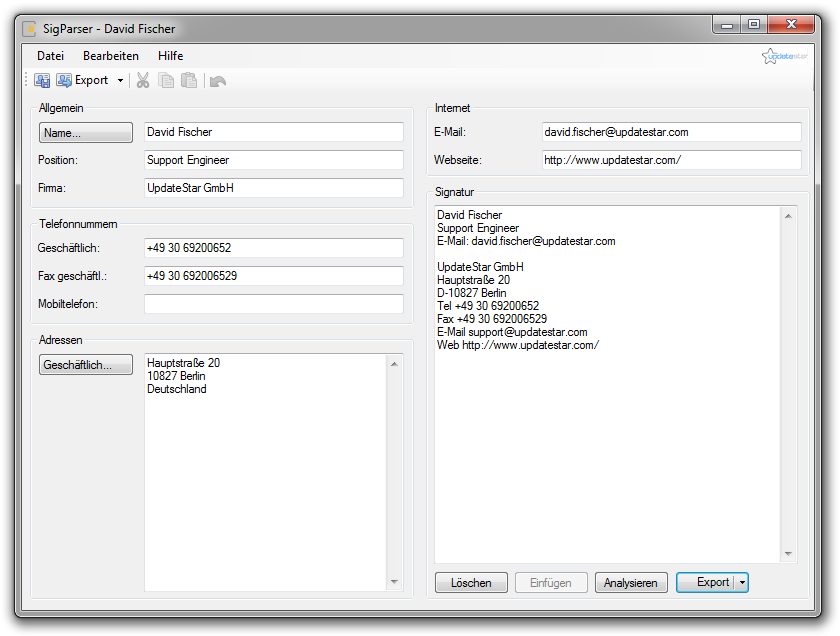The image size is (840, 636).
Task: Click the Name... button
Action: (x=85, y=132)
